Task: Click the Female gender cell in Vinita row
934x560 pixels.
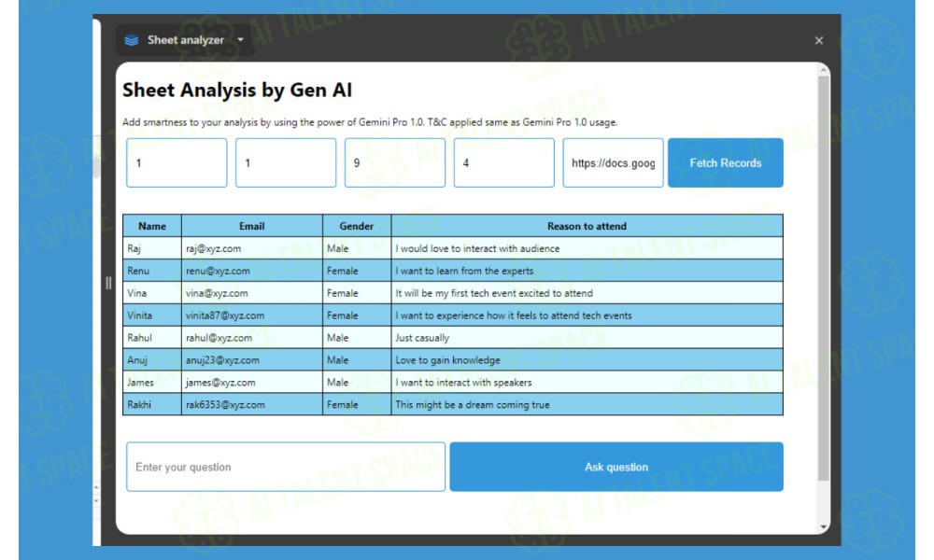Action: (x=357, y=315)
